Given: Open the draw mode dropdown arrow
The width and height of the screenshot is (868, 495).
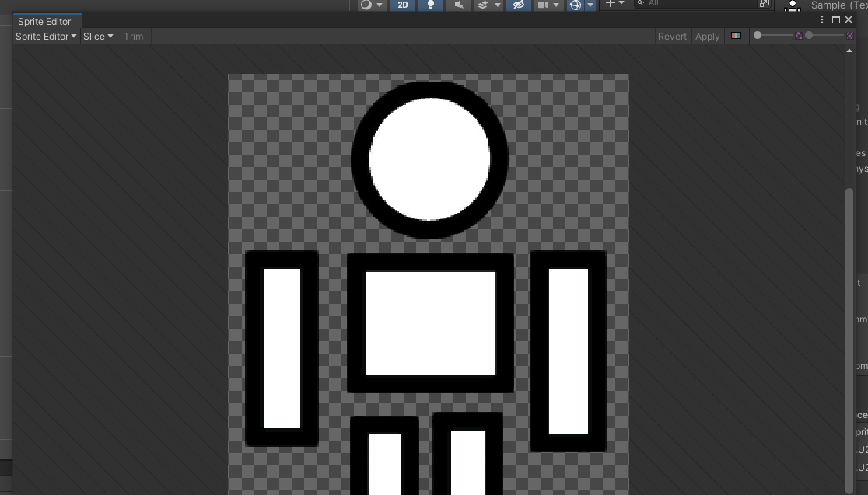Looking at the screenshot, I should 380,5.
